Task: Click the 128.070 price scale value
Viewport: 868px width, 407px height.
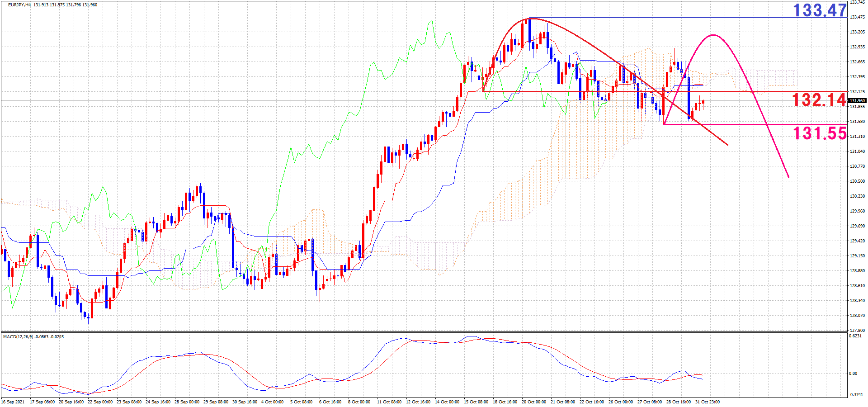Action: pyautogui.click(x=857, y=316)
